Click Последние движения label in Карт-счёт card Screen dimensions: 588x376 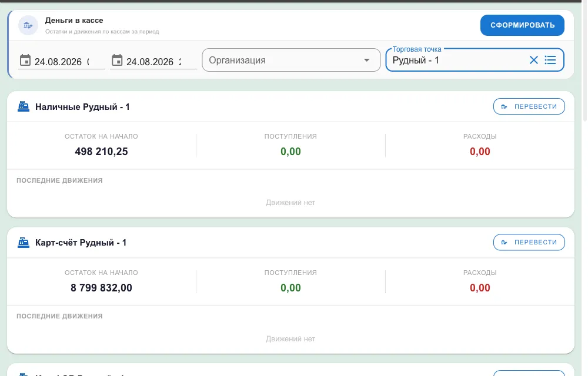pyautogui.click(x=59, y=317)
